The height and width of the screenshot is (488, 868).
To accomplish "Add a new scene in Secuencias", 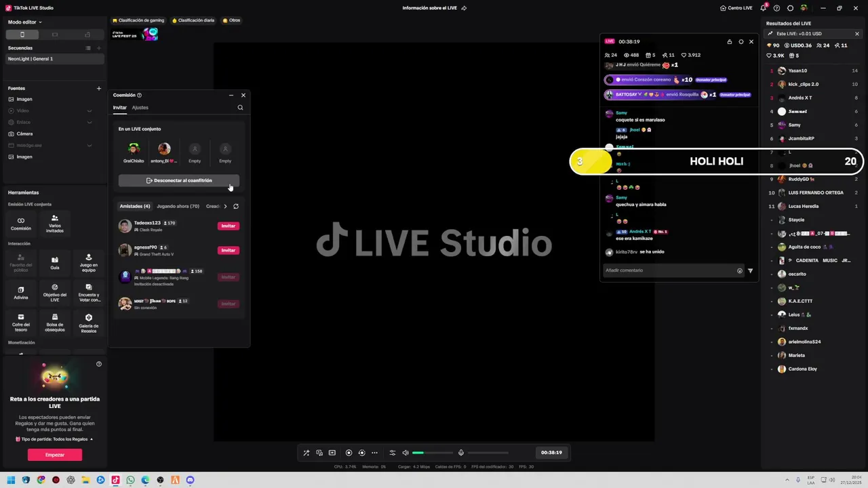I will pos(99,48).
